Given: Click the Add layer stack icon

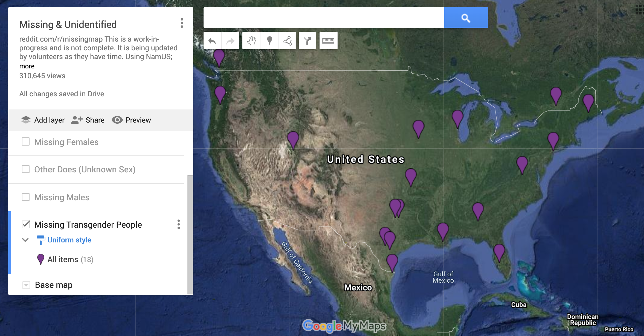Looking at the screenshot, I should pyautogui.click(x=26, y=120).
